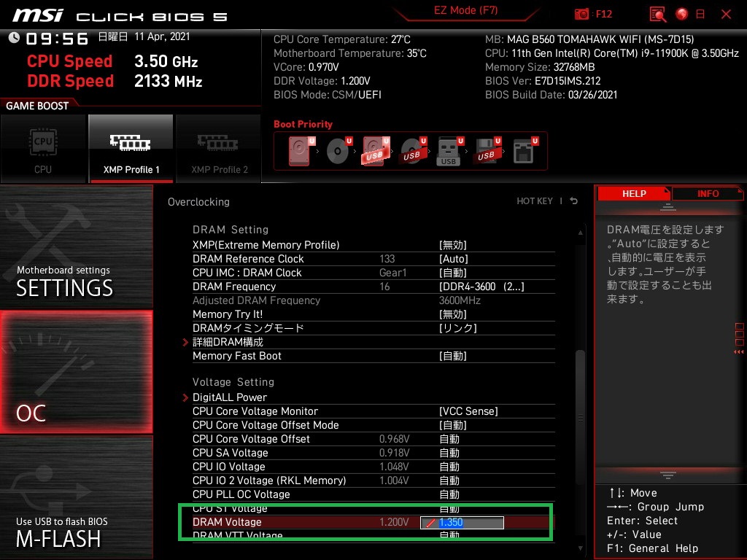Expand the DigitALL Power submenu
This screenshot has height=560, width=747.
230,397
